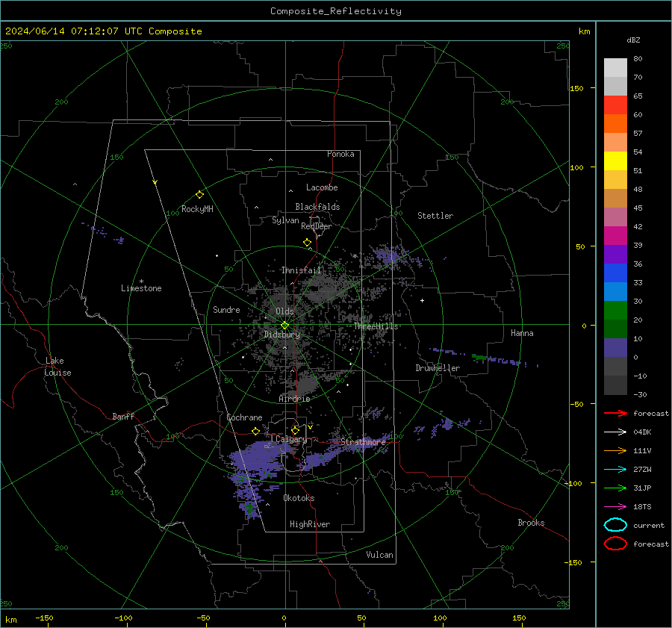
Task: Click the Ponoka town label
Action: pyautogui.click(x=340, y=155)
